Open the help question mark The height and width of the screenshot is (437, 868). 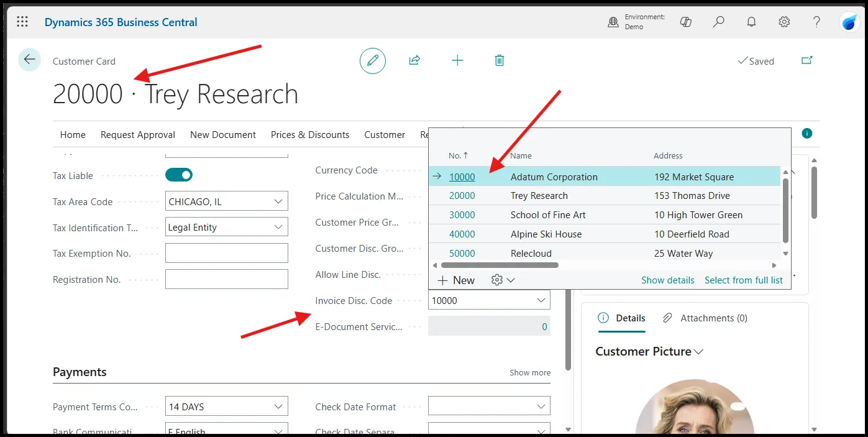[x=817, y=22]
